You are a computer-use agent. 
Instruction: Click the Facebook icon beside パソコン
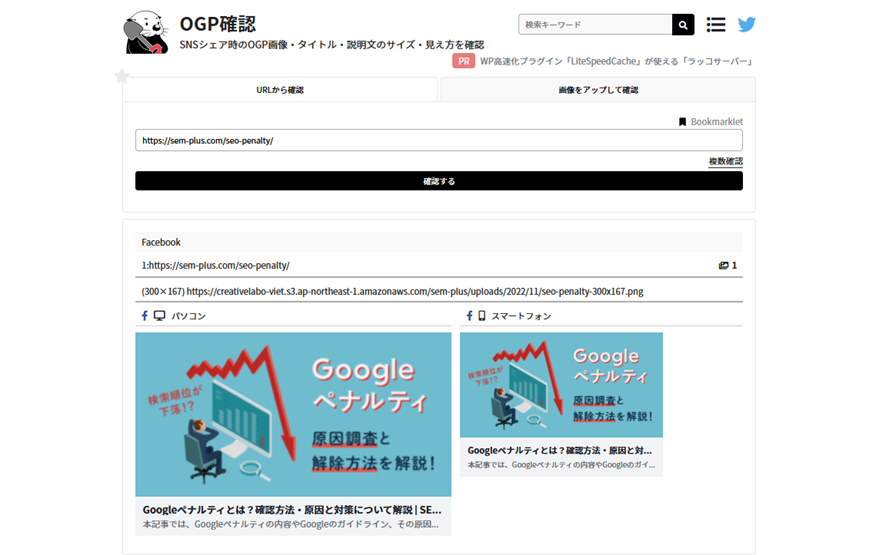(145, 316)
